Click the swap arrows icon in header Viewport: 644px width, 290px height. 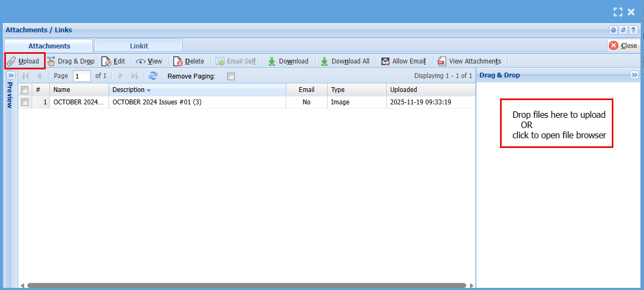623,30
